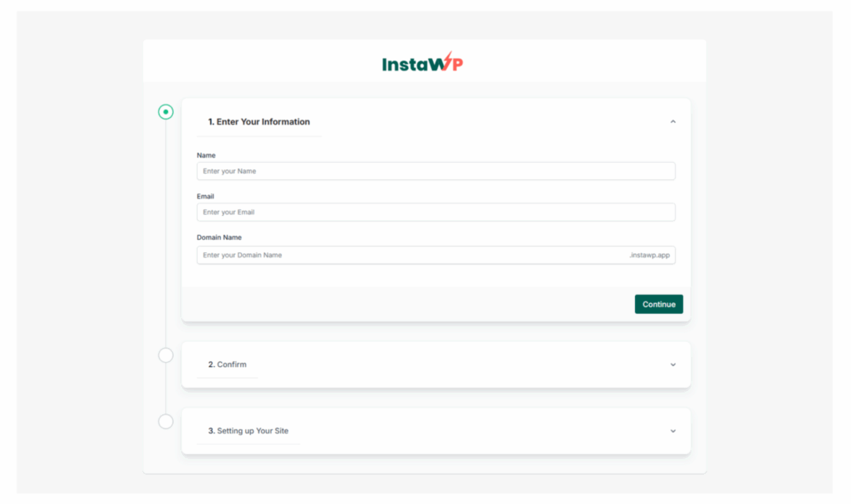Expand the Setting up Your Site chevron

(x=673, y=431)
